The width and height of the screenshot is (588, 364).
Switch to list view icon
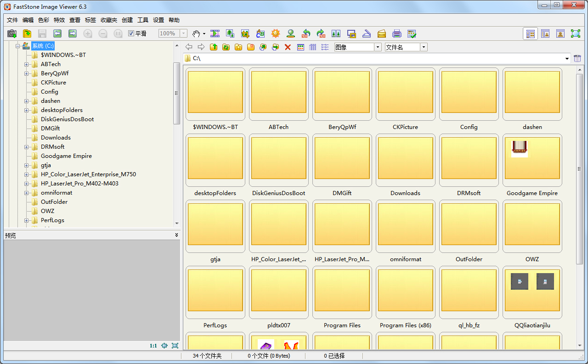click(325, 47)
